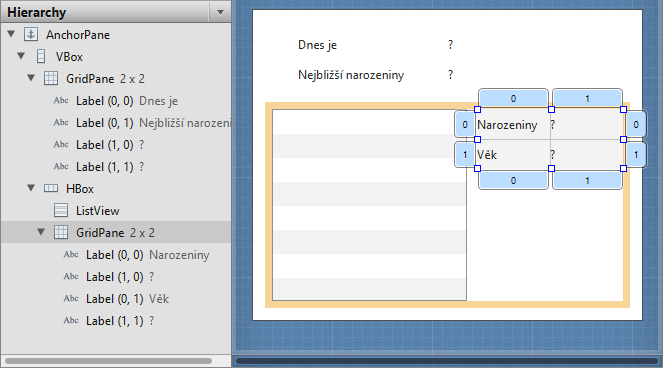Click the ListView icon in Hierarchy

[x=61, y=210]
